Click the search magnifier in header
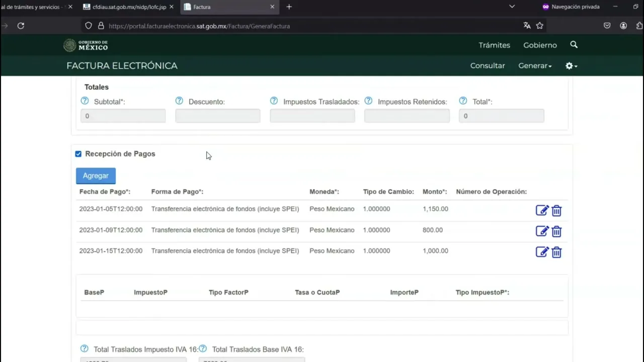Screen dimensions: 644x362 point(574,45)
